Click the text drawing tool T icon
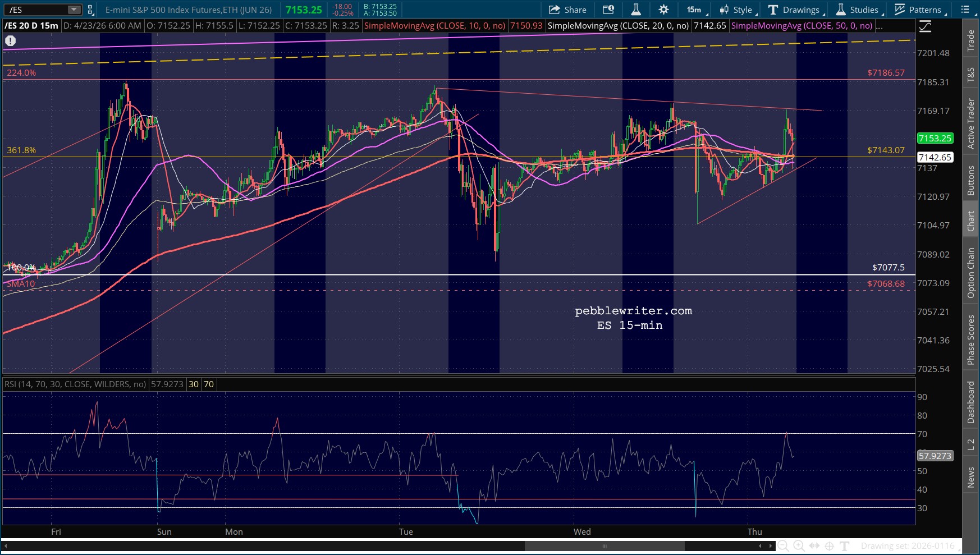This screenshot has height=555, width=980. [844, 545]
